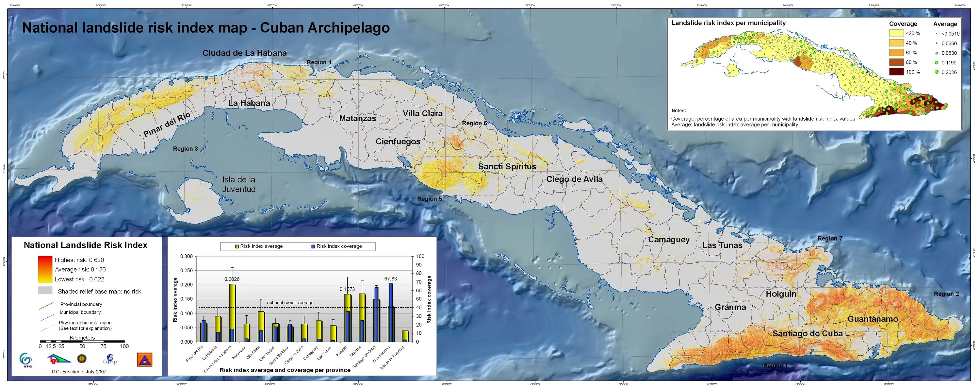Viewport: 980px width, 389px height.
Task: Click the 0.2026 green dot in Average legend
Action: coord(936,72)
